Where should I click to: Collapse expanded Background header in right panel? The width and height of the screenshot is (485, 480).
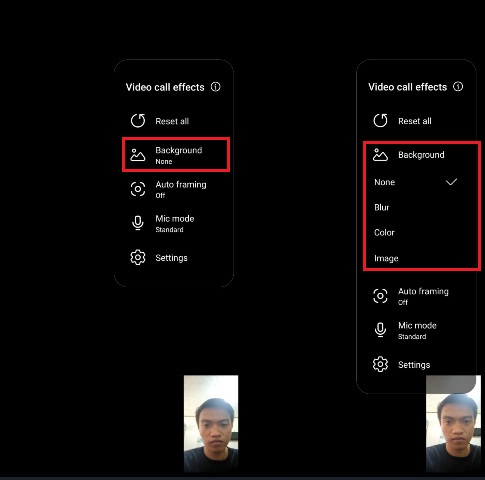[422, 155]
